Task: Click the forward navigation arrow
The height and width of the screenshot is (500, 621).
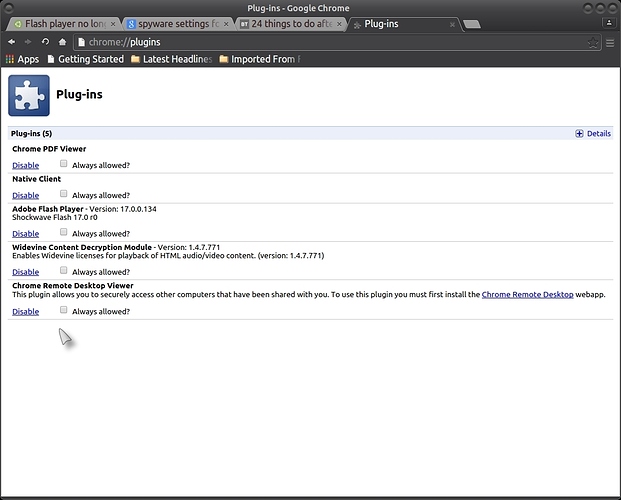Action: (28, 42)
